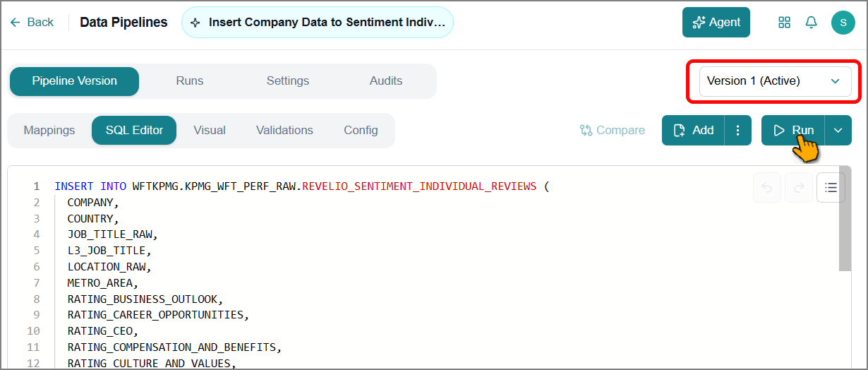The width and height of the screenshot is (868, 370).
Task: Click LOCATION_RAW on line 6
Action: click(107, 267)
